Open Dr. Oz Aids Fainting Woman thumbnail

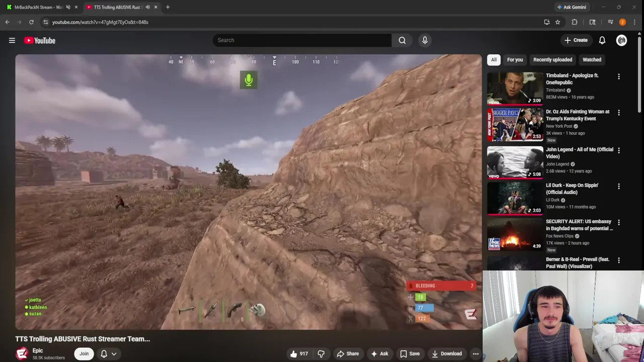515,124
